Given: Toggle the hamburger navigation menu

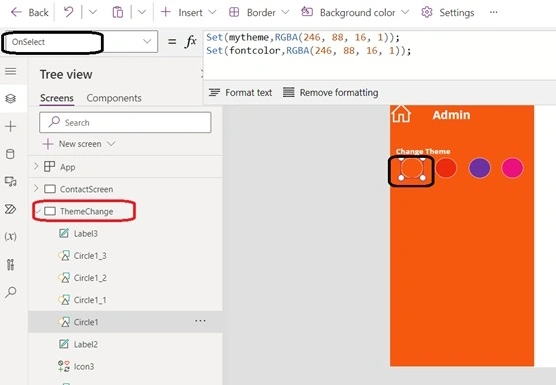Looking at the screenshot, I should click(11, 71).
